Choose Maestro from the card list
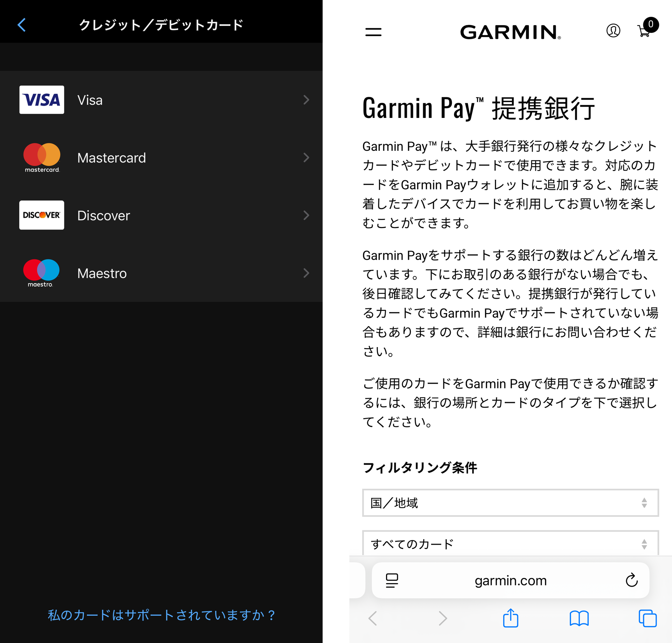 click(x=161, y=273)
